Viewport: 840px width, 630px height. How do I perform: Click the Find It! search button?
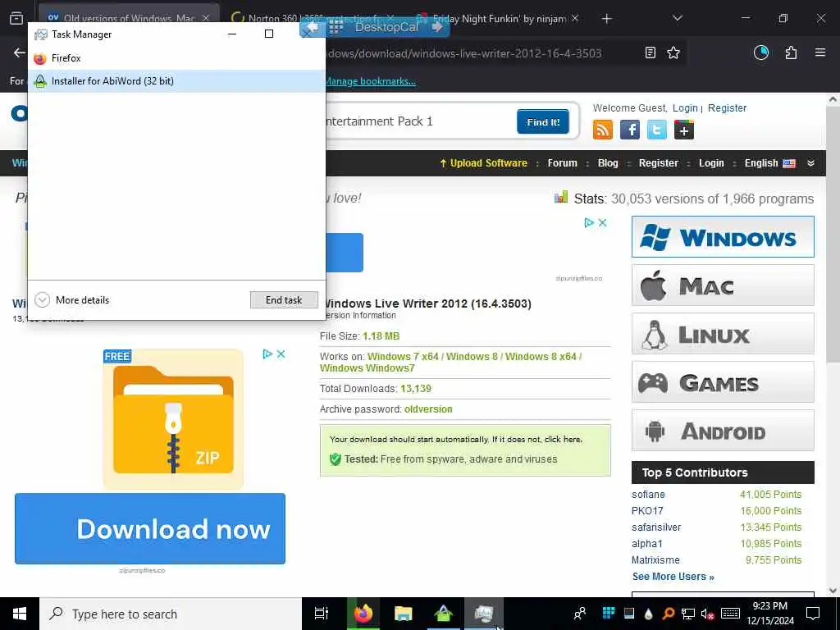point(543,121)
